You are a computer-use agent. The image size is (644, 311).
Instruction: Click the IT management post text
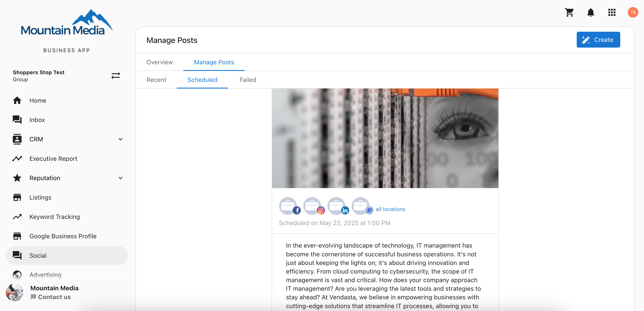coord(383,276)
